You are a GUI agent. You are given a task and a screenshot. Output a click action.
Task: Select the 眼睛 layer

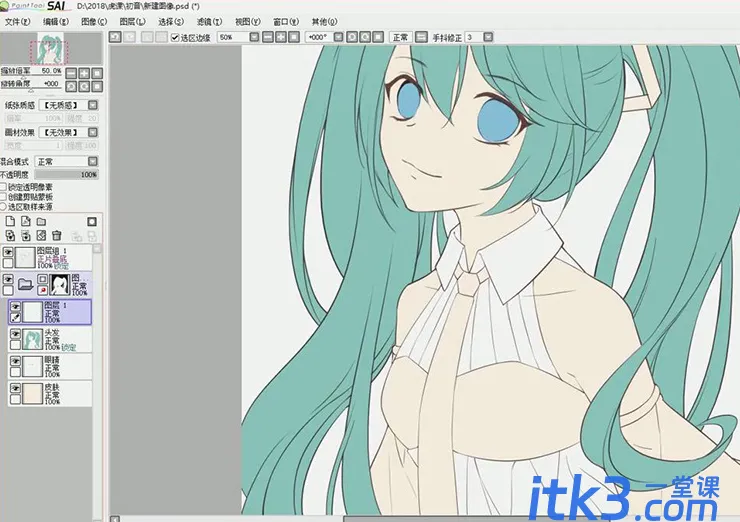50,366
